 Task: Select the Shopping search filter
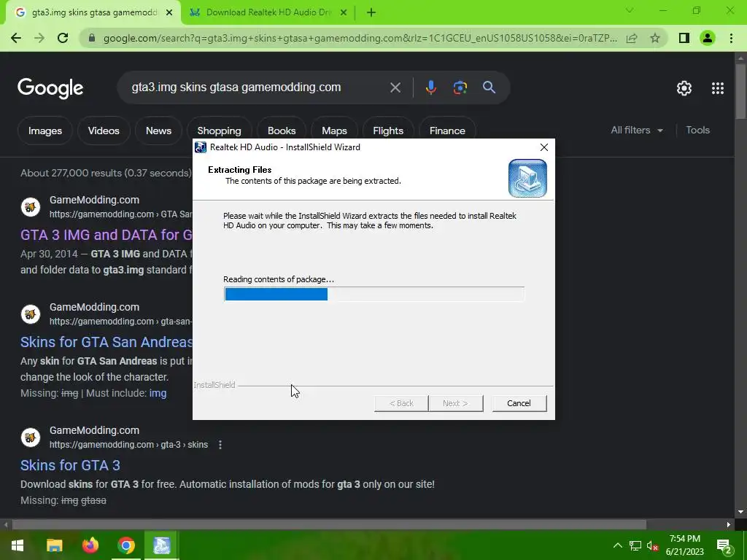(x=219, y=131)
